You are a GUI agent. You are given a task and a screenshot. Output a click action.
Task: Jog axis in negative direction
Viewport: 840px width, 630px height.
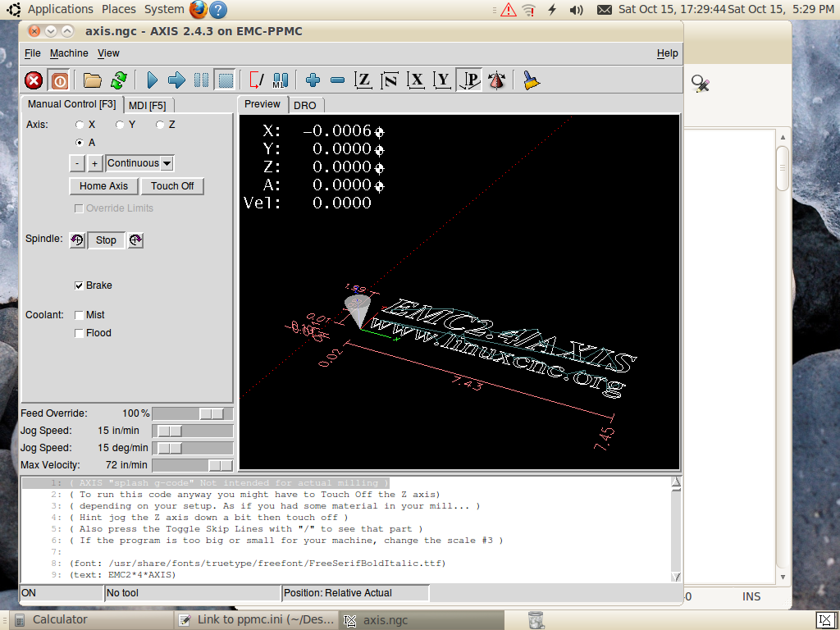coord(77,163)
